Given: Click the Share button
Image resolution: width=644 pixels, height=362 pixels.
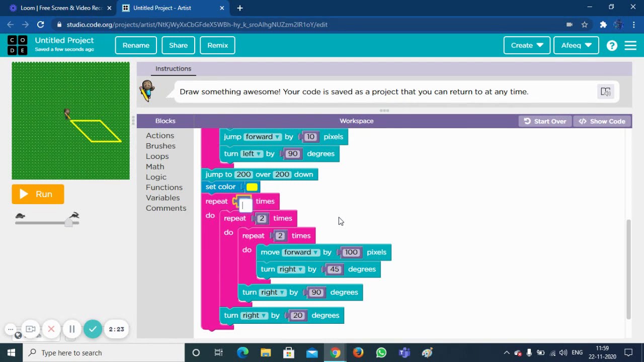Looking at the screenshot, I should (x=178, y=45).
